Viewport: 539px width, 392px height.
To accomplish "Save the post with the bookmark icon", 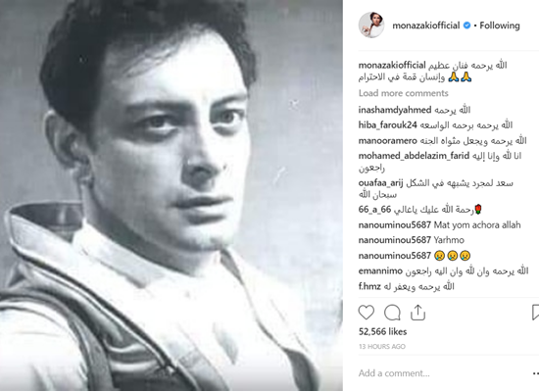I will [535, 313].
